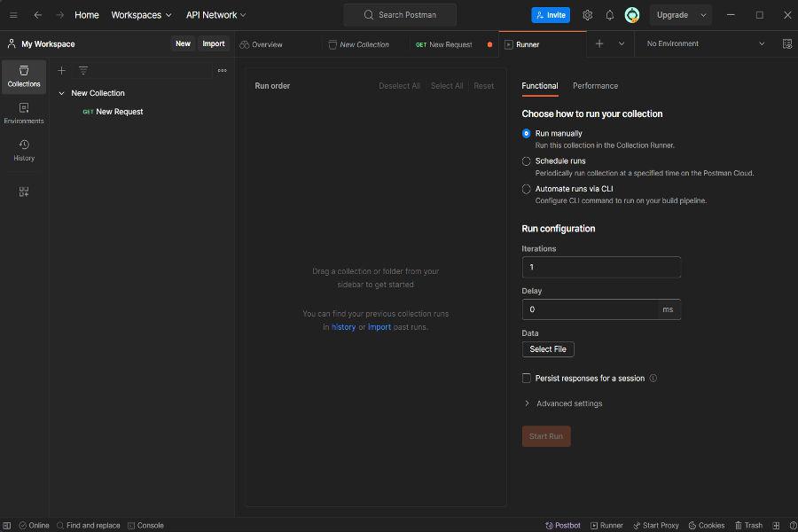Click the Upgrade button
798x532 pixels.
tap(672, 15)
